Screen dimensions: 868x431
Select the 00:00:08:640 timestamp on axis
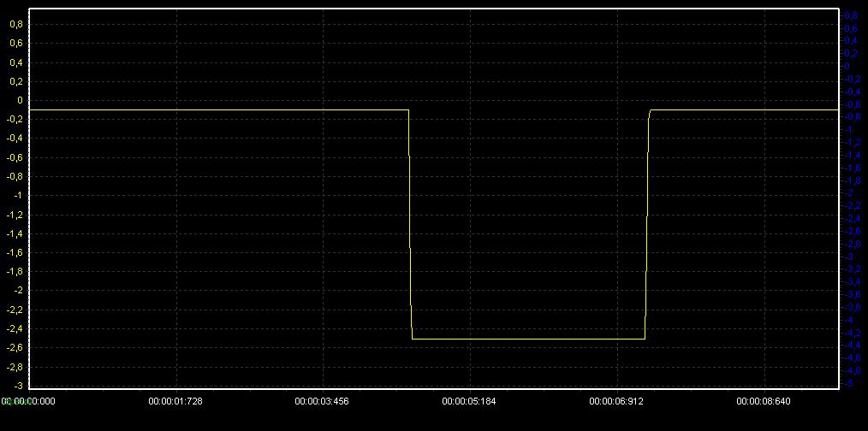(764, 400)
